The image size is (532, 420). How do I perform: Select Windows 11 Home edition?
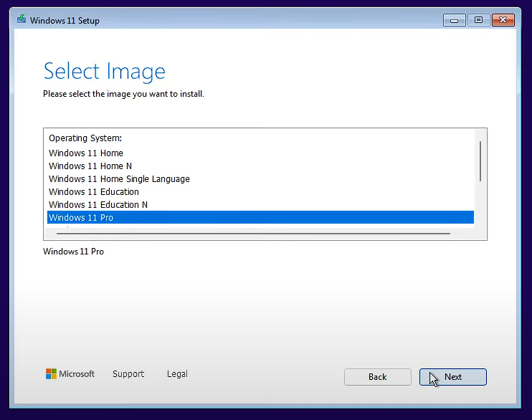(x=260, y=153)
